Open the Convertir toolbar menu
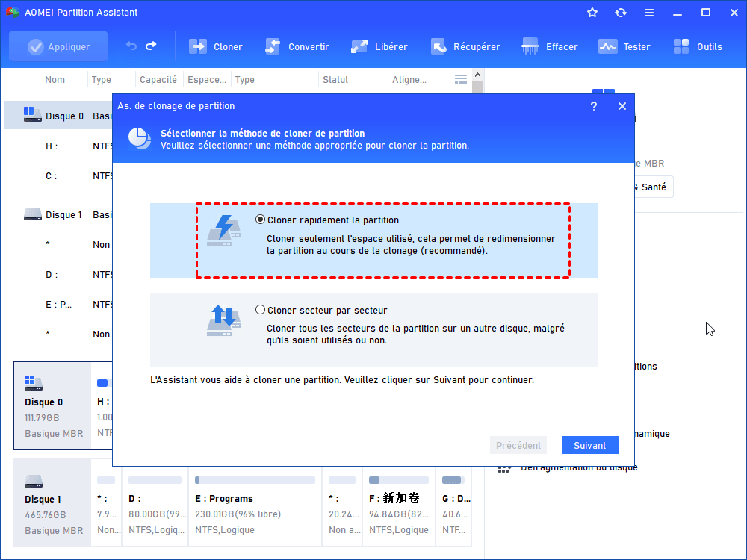 [x=297, y=46]
